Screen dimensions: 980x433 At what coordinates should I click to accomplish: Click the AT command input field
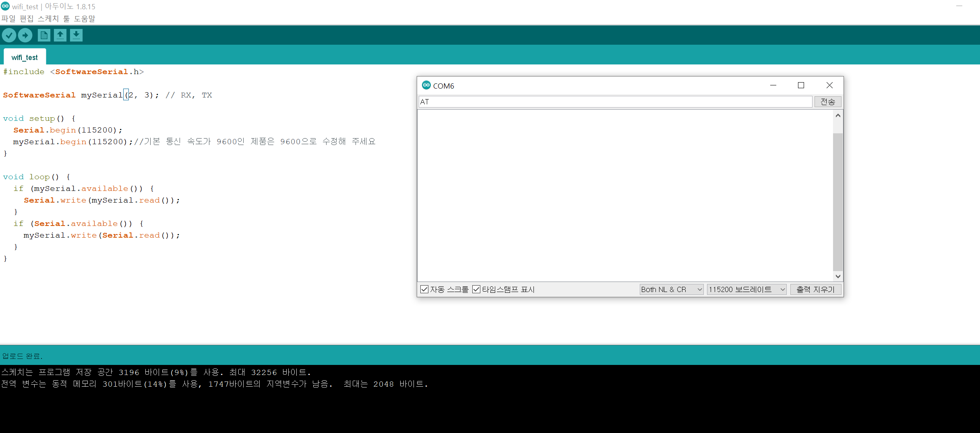coord(615,102)
